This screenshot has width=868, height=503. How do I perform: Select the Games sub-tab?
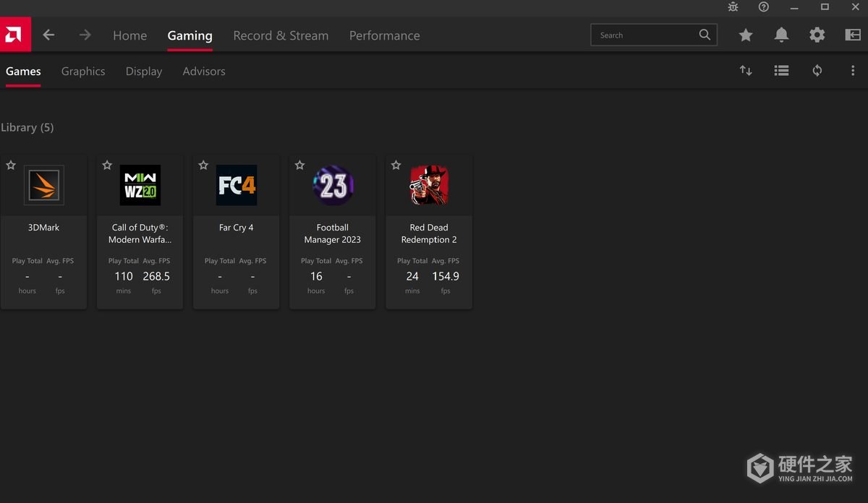click(23, 72)
